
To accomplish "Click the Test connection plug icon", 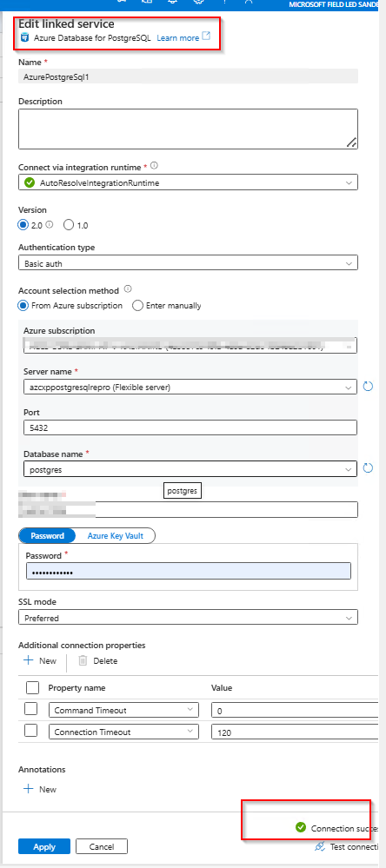I will tap(320, 846).
